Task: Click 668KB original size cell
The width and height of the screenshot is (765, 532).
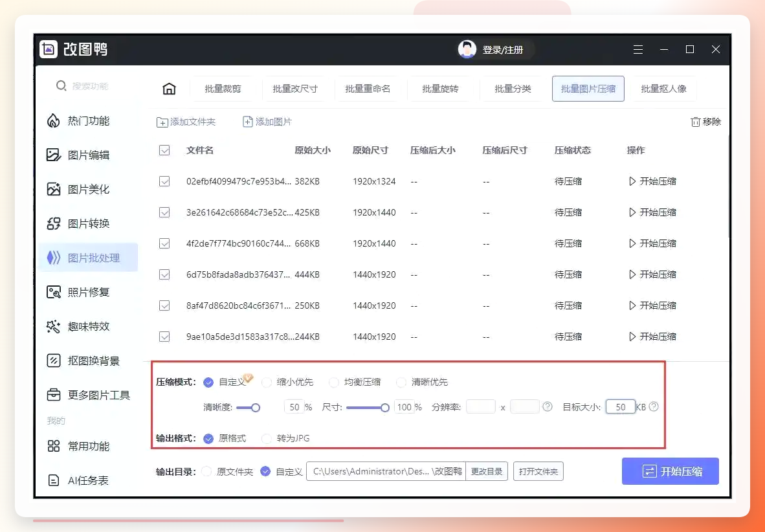Action: click(307, 243)
